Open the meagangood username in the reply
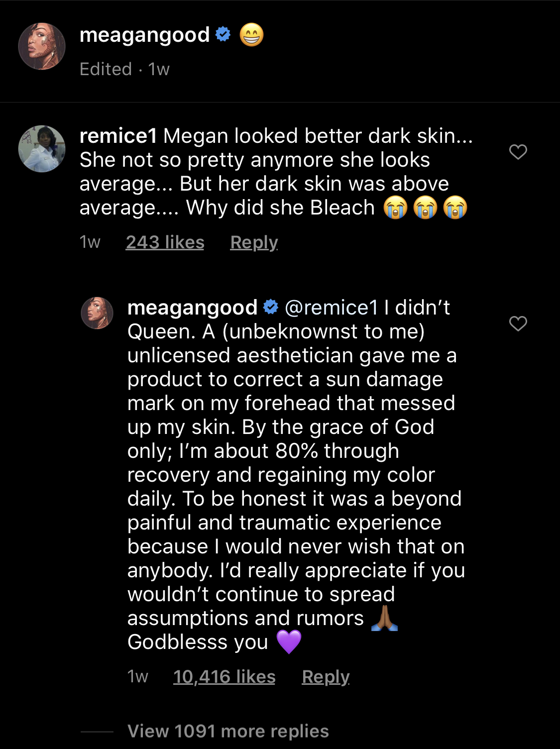This screenshot has width=560, height=749. (192, 308)
